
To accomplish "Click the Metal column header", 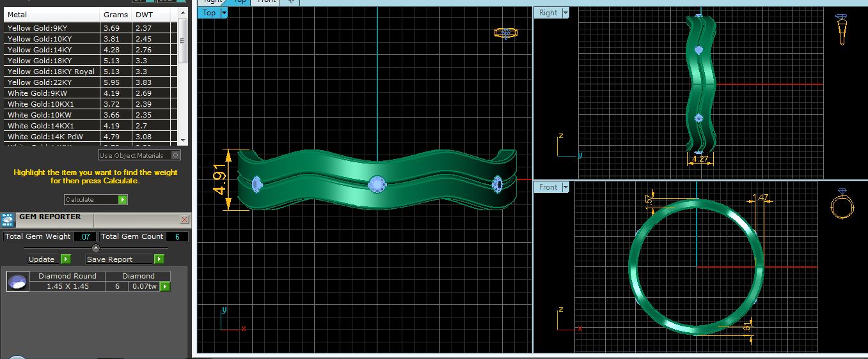I will click(x=52, y=14).
